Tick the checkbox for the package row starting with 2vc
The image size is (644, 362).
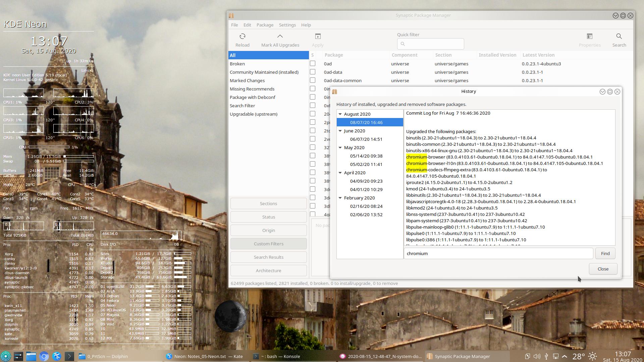[x=313, y=139]
